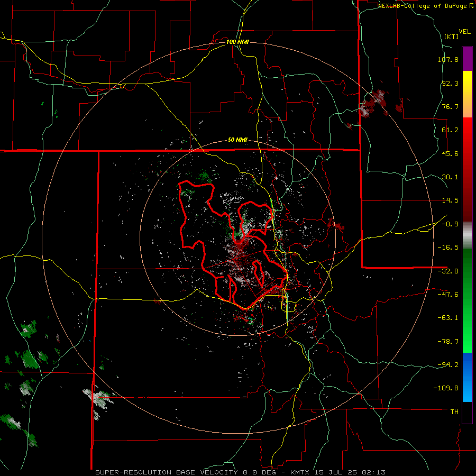Pick the purple segment of velocity color bar
The image size is (476, 476).
point(467,59)
